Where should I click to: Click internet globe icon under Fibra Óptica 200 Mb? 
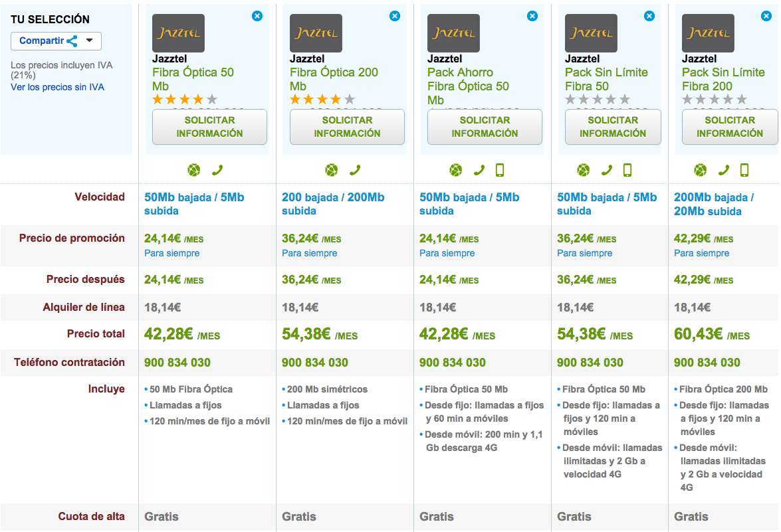(x=331, y=170)
